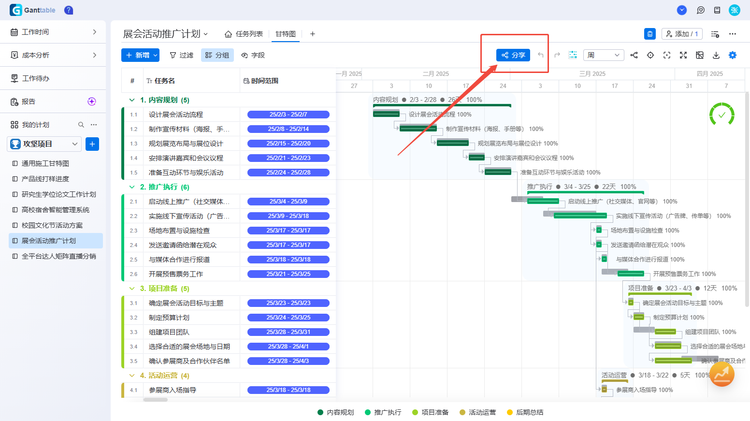
Task: Toggle the 分组 grouping button
Action: (217, 55)
